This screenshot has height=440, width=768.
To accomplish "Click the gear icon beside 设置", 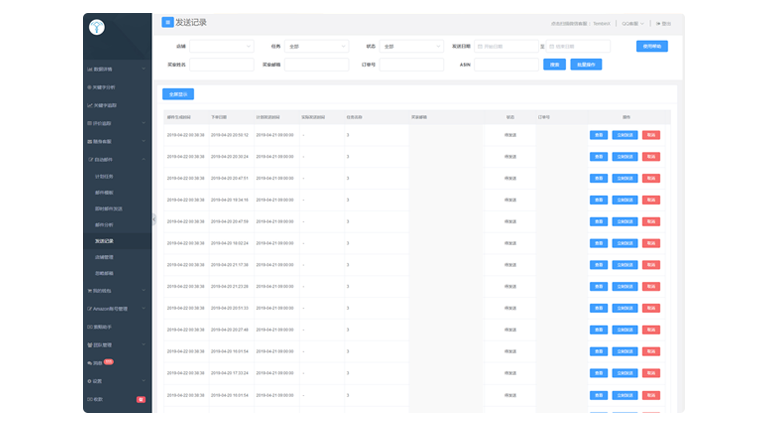I will (x=90, y=381).
